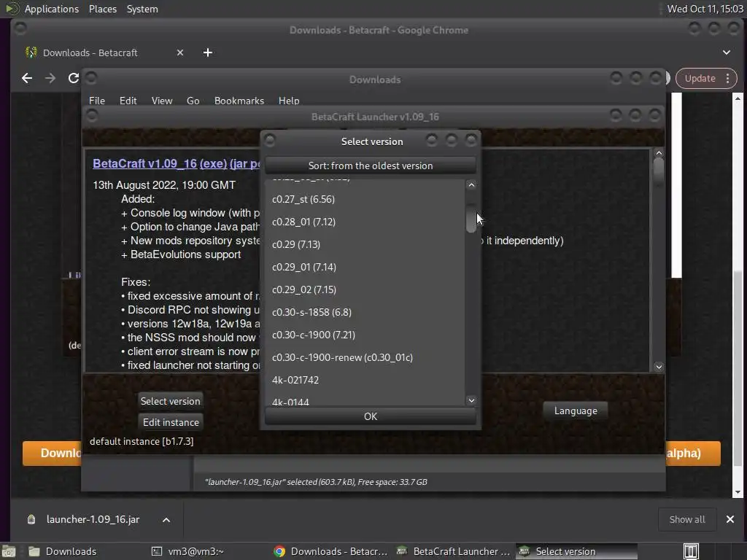
Task: Select version c0.30-c-1900-renew (c0.30_01c)
Action: tap(365, 357)
